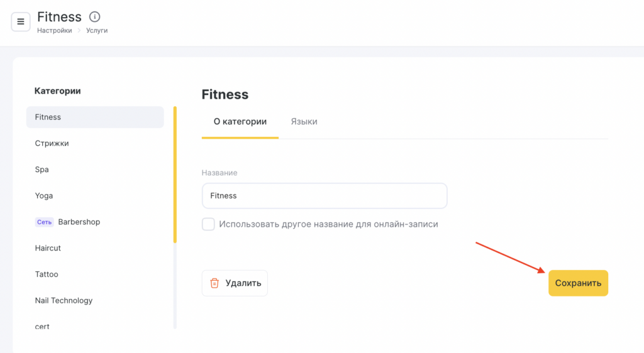This screenshot has height=353, width=644.
Task: Select the Haircut category
Action: (x=48, y=248)
